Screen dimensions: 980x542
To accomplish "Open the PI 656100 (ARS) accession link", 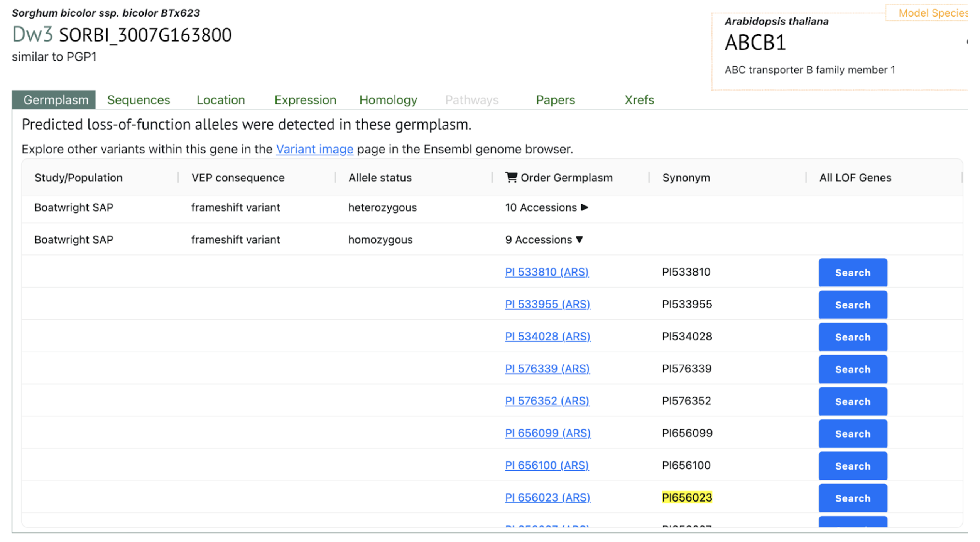I will click(x=547, y=465).
